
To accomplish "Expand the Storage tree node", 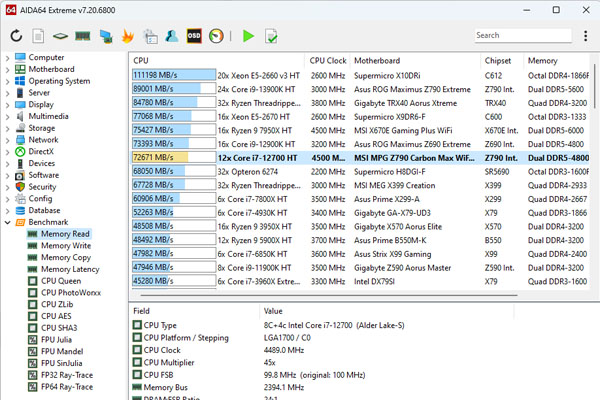I will (8, 128).
